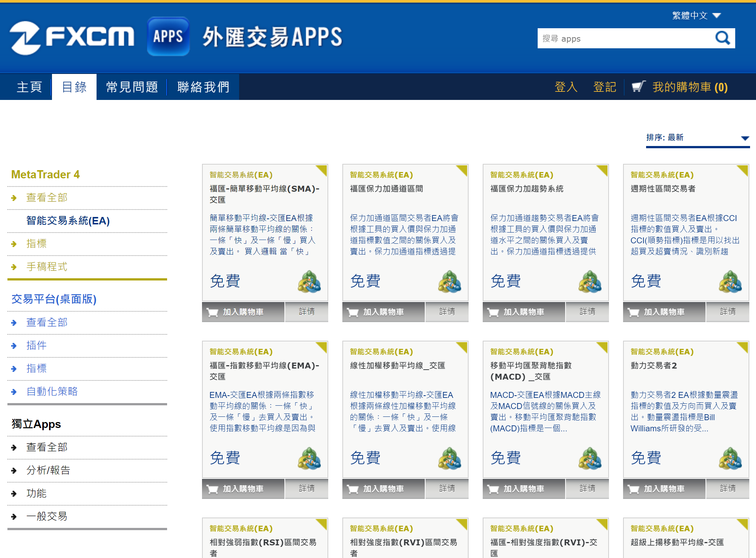Select 智能交易系統(EA) in sidebar
The width and height of the screenshot is (756, 558).
(x=68, y=221)
